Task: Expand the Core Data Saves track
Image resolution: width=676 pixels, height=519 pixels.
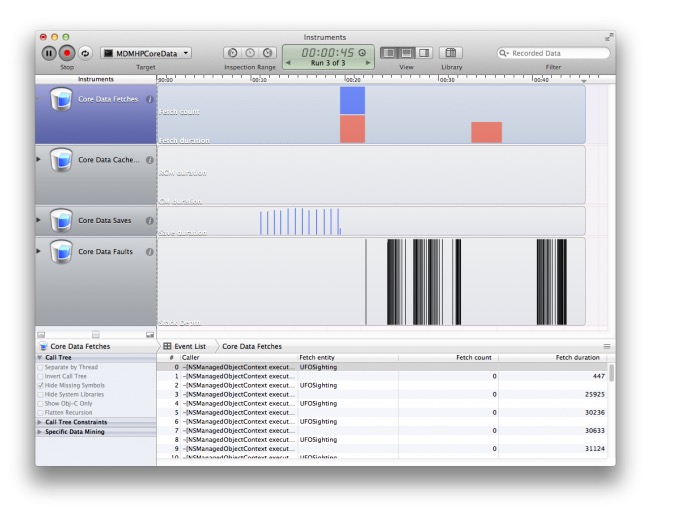Action: click(x=39, y=220)
